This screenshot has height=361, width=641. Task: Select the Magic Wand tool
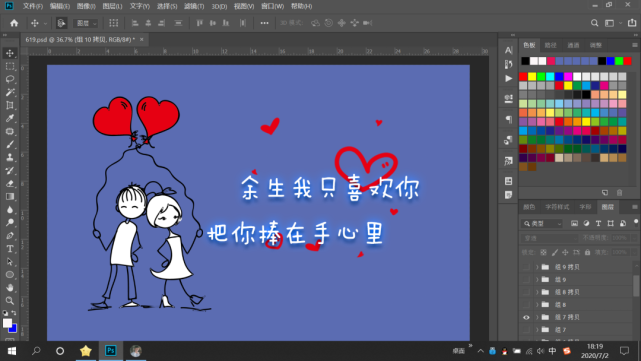pyautogui.click(x=10, y=92)
